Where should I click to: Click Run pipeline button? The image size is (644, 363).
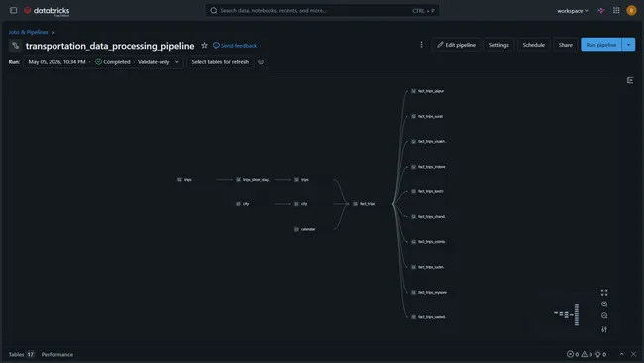point(601,45)
